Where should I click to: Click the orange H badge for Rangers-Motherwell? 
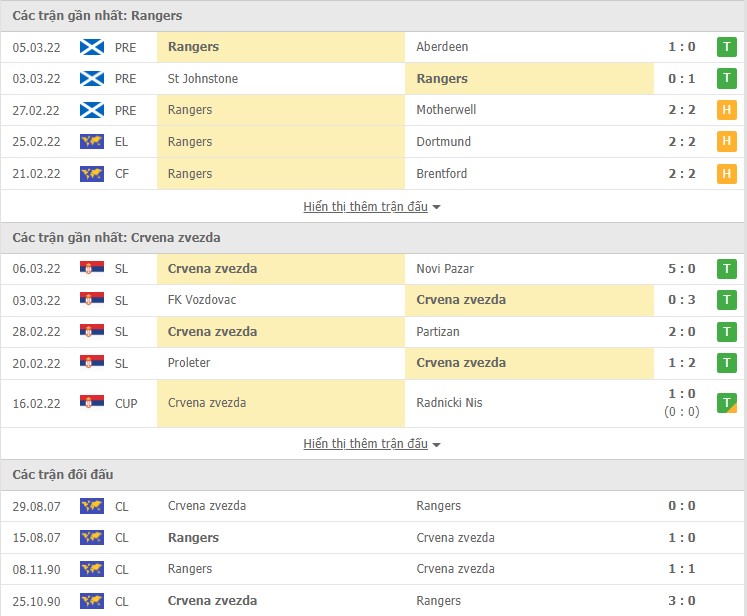[x=726, y=110]
